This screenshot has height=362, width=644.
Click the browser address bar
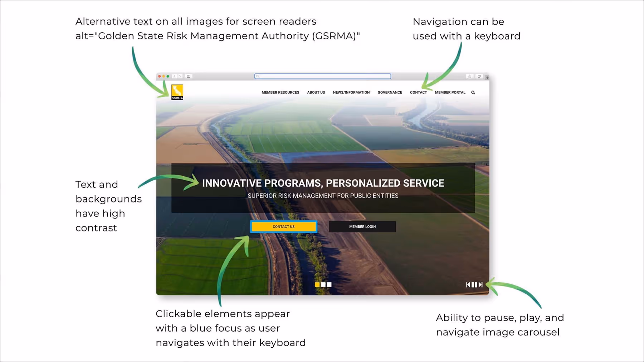coord(322,76)
